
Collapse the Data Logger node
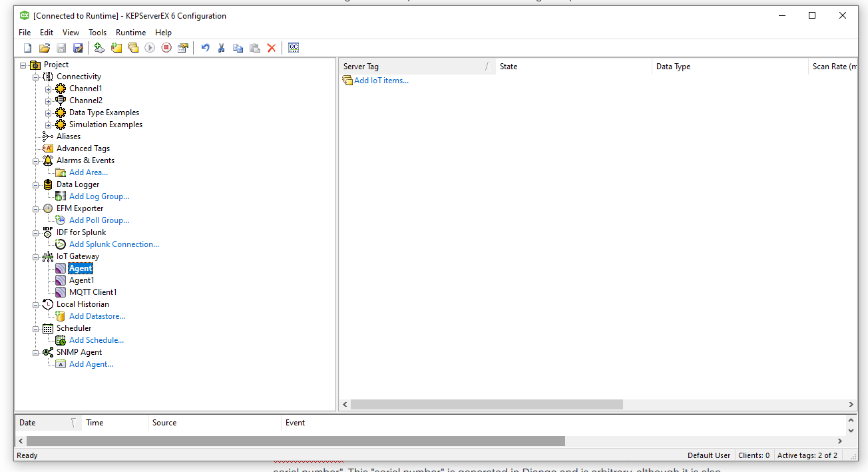(36, 184)
